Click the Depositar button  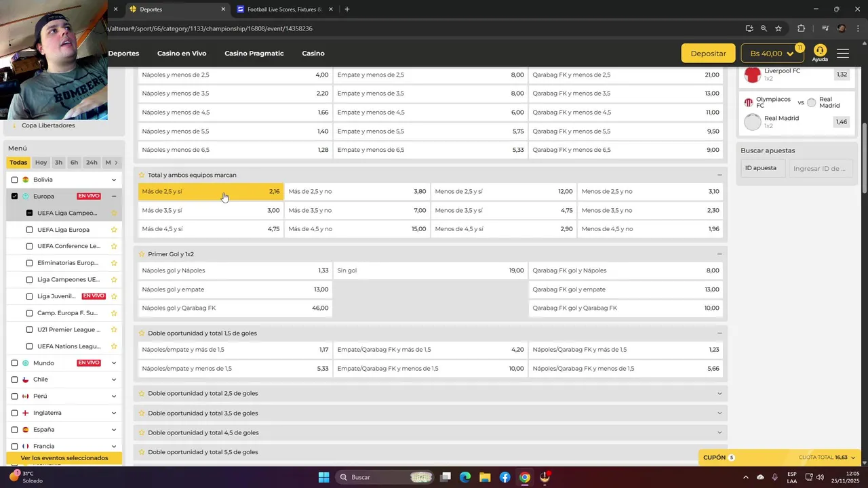tap(708, 54)
